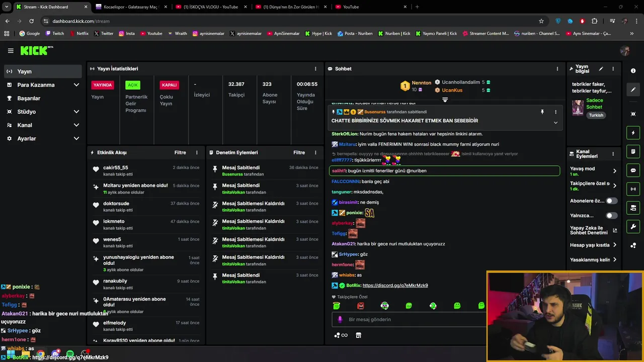
Task: Open pinned message three-dot options
Action: pyautogui.click(x=555, y=112)
